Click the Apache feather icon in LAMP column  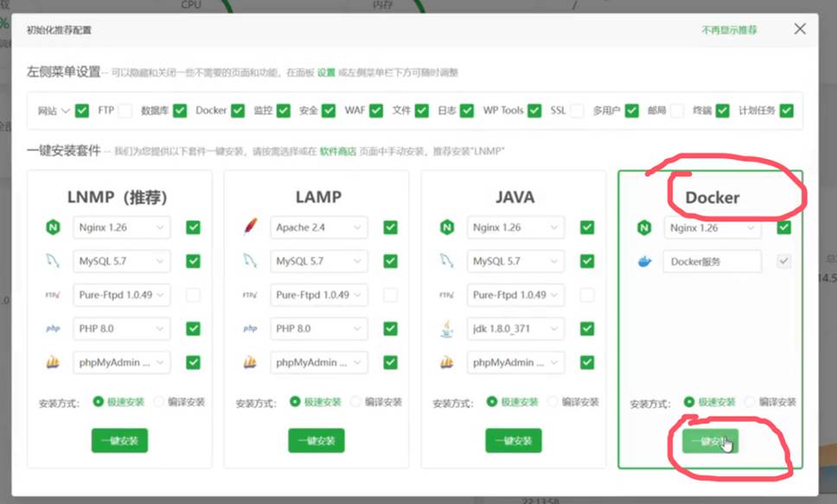pyautogui.click(x=251, y=227)
